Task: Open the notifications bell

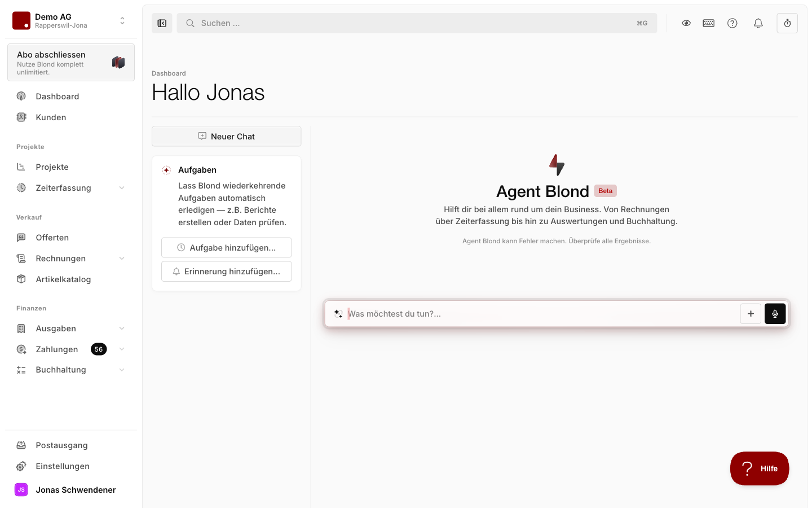Action: tap(758, 23)
